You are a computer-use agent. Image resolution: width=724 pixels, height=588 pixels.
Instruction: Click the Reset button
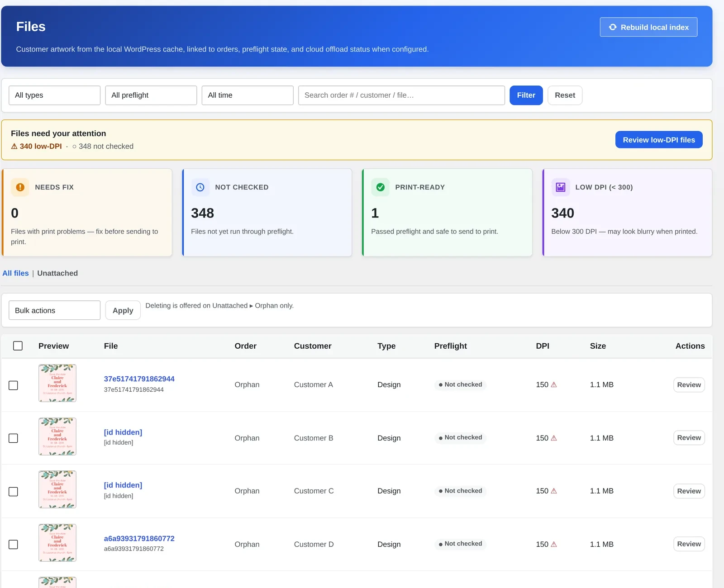(x=565, y=95)
